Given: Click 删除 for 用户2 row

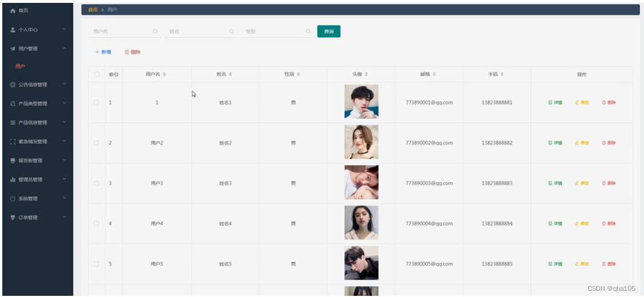Looking at the screenshot, I should coord(608,143).
